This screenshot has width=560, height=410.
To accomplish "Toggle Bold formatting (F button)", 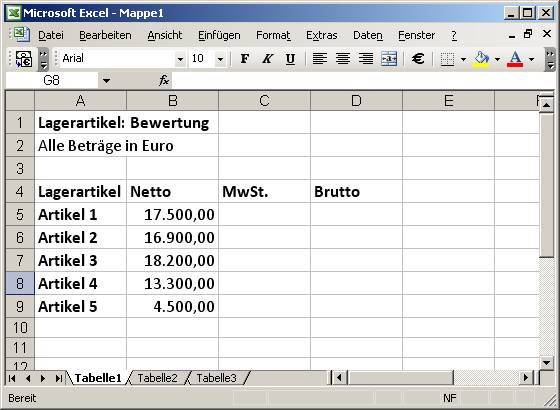I will pyautogui.click(x=245, y=59).
